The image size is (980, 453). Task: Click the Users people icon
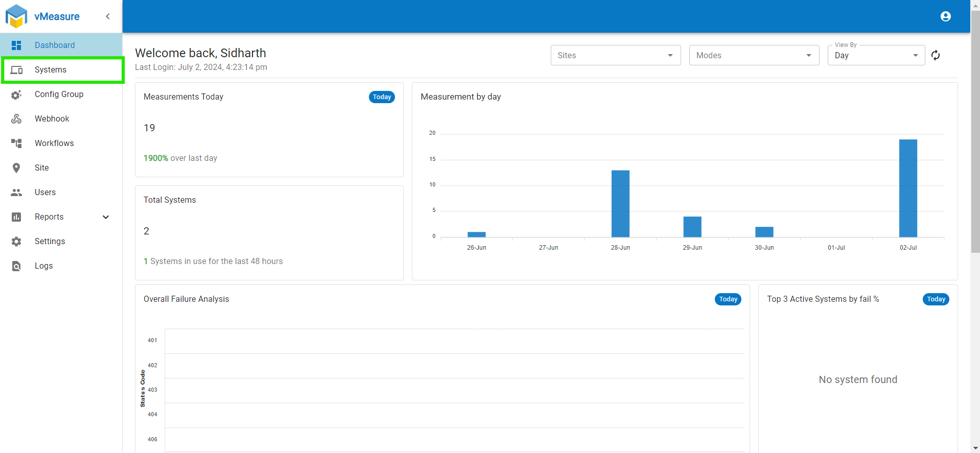pyautogui.click(x=16, y=192)
